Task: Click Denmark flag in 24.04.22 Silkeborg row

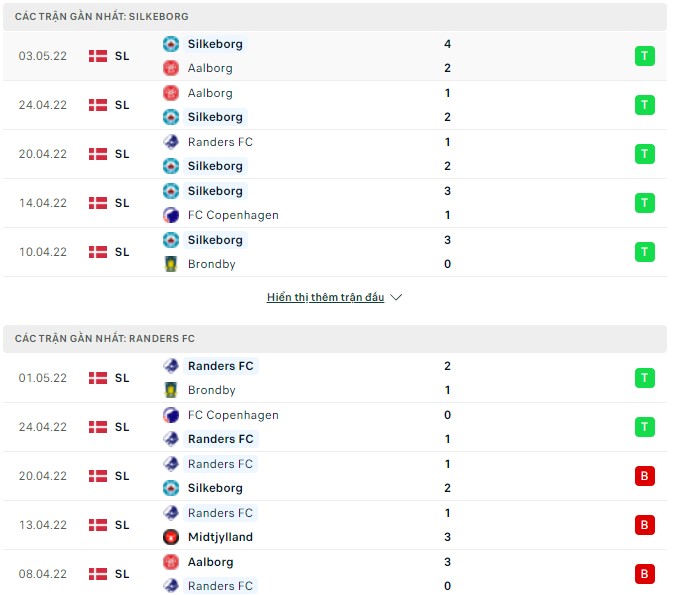Action: tap(98, 105)
